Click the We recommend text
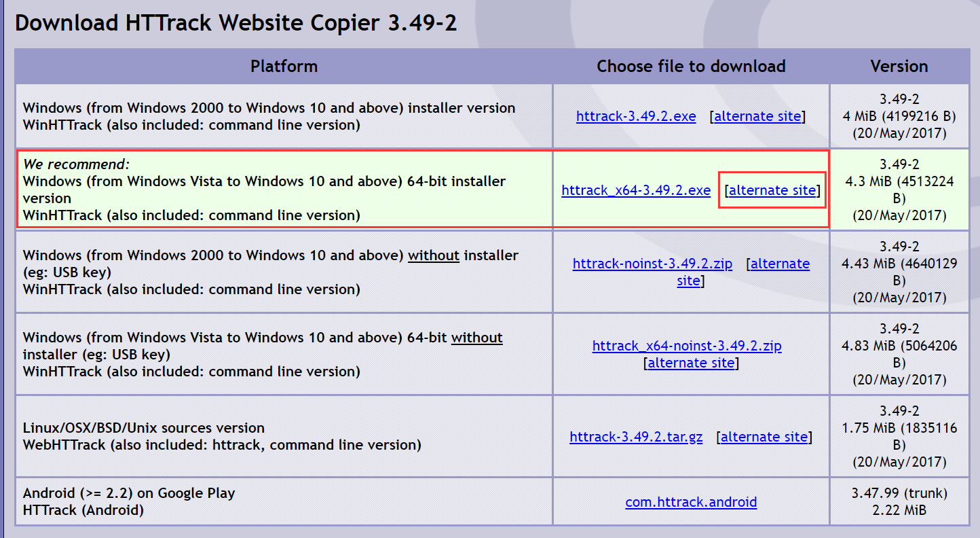Image resolution: width=980 pixels, height=538 pixels. click(x=76, y=164)
